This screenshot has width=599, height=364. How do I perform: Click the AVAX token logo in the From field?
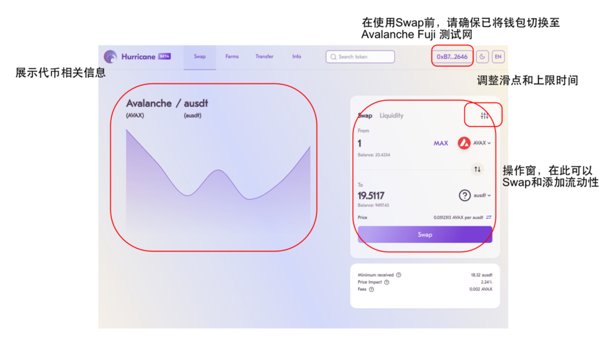[x=464, y=143]
